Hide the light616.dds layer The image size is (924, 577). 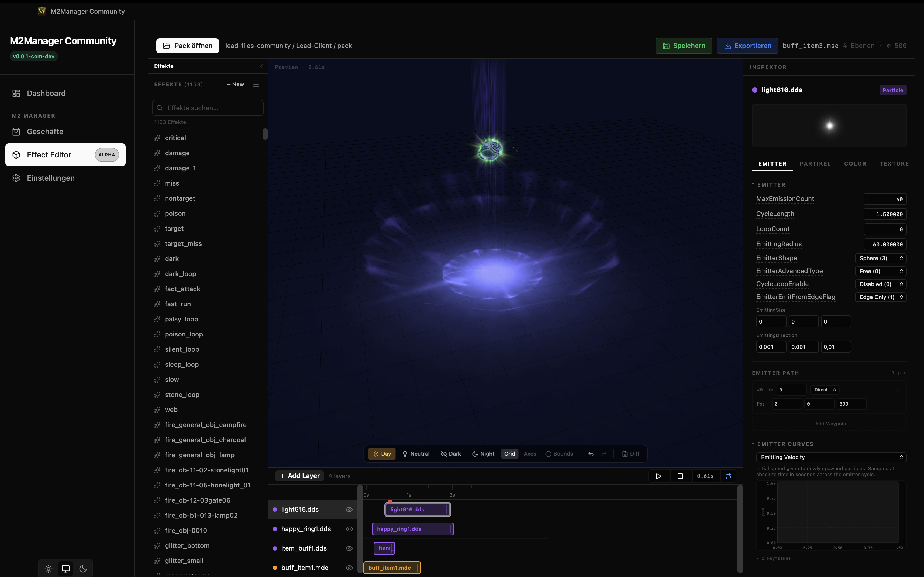(349, 509)
